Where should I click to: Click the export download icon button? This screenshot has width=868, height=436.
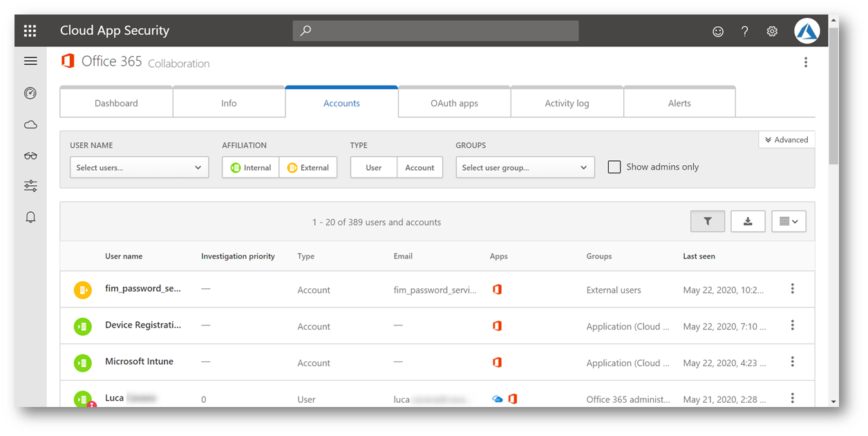coord(748,221)
